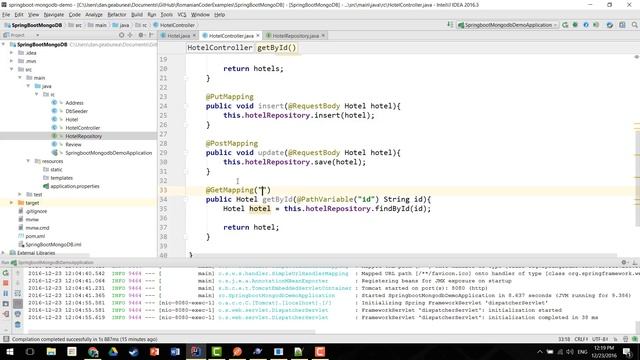
Task: Open the File menu
Action: click(6, 15)
